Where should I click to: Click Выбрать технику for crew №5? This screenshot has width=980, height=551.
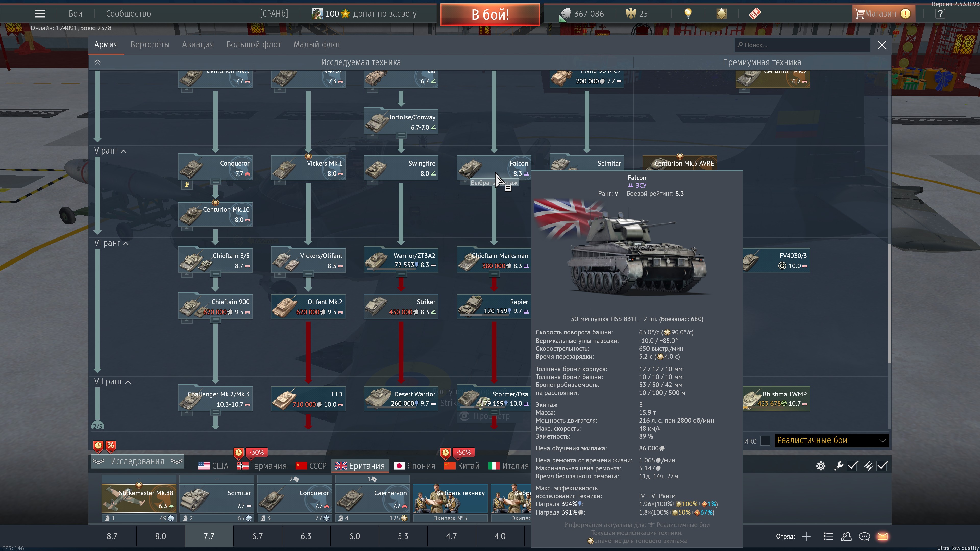pos(450,498)
